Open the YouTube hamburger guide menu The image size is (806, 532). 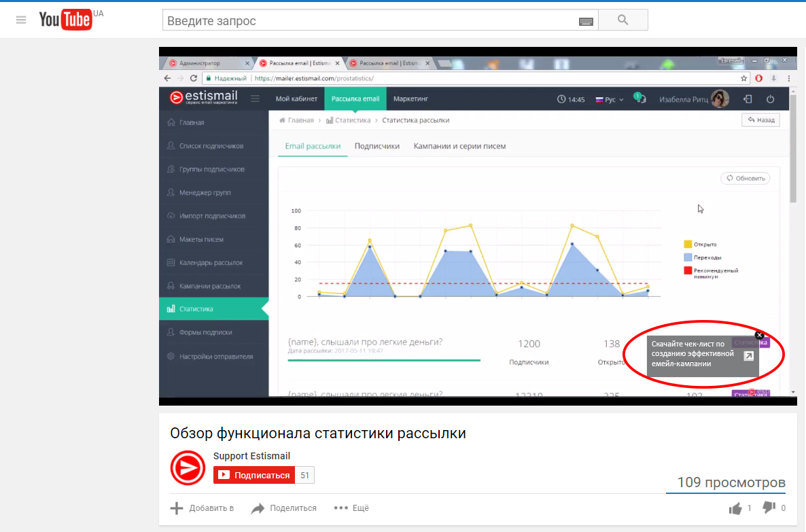(21, 20)
